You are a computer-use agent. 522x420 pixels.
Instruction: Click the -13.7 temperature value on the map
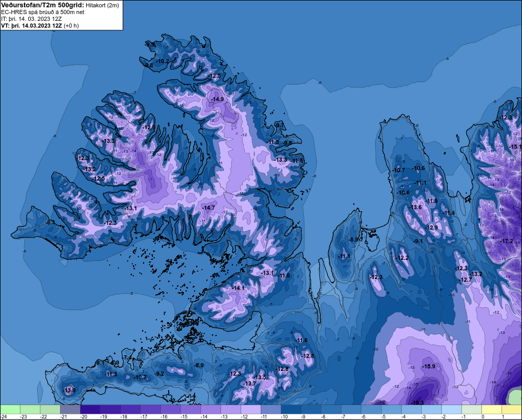pyautogui.click(x=250, y=383)
